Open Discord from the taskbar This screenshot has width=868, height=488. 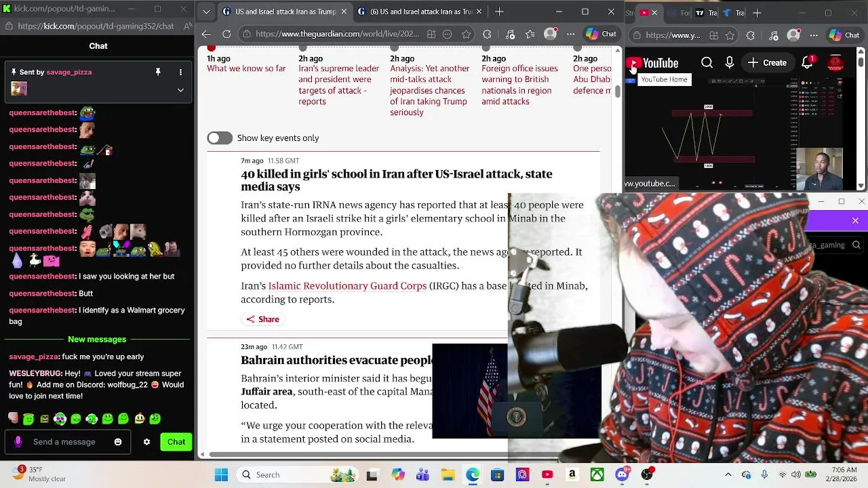coord(622,474)
